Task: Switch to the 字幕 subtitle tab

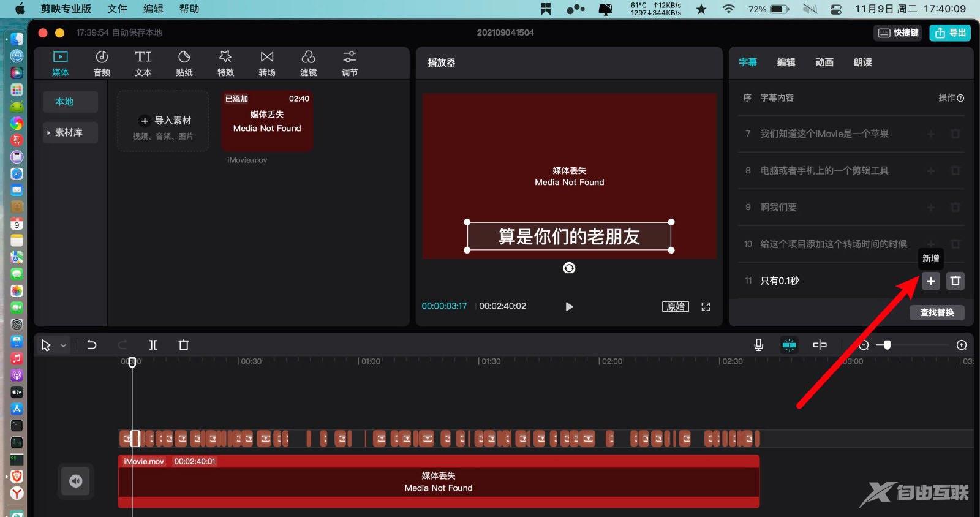Action: point(748,62)
